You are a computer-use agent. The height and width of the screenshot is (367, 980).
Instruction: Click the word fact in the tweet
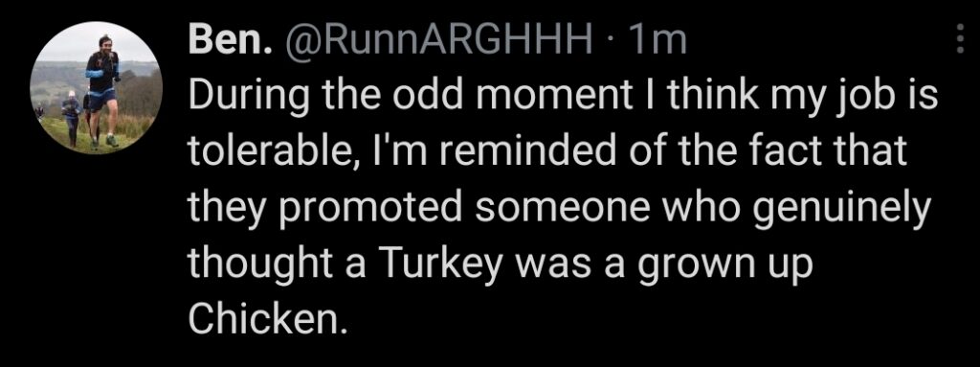789,153
